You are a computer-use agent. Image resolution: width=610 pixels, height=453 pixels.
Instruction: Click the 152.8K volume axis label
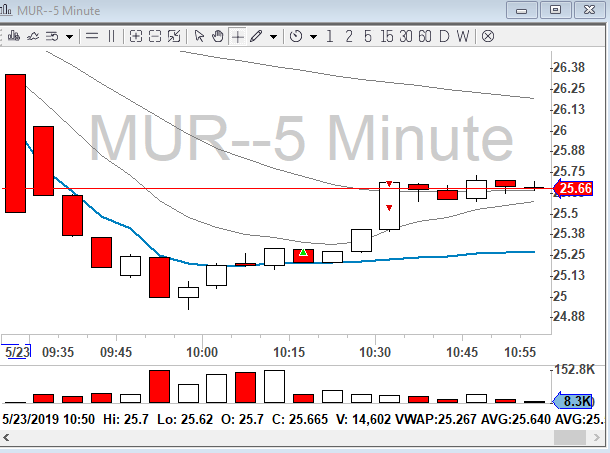tap(574, 369)
